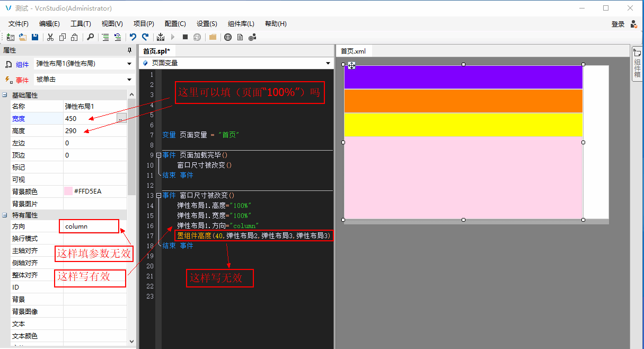The width and height of the screenshot is (644, 349).
Task: Click the globe browser icon in toolbar
Action: point(228,37)
